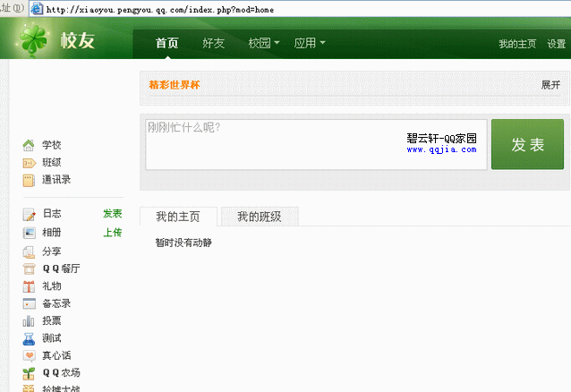Viewport: 571px width, 392px height.
Task: Open the 相册 sidebar link
Action: [x=52, y=233]
